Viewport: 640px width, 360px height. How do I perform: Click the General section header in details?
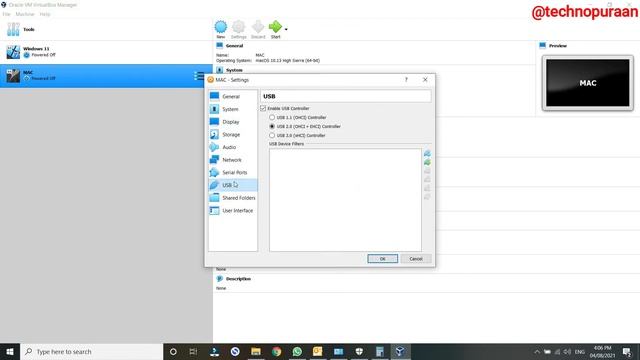(x=234, y=46)
